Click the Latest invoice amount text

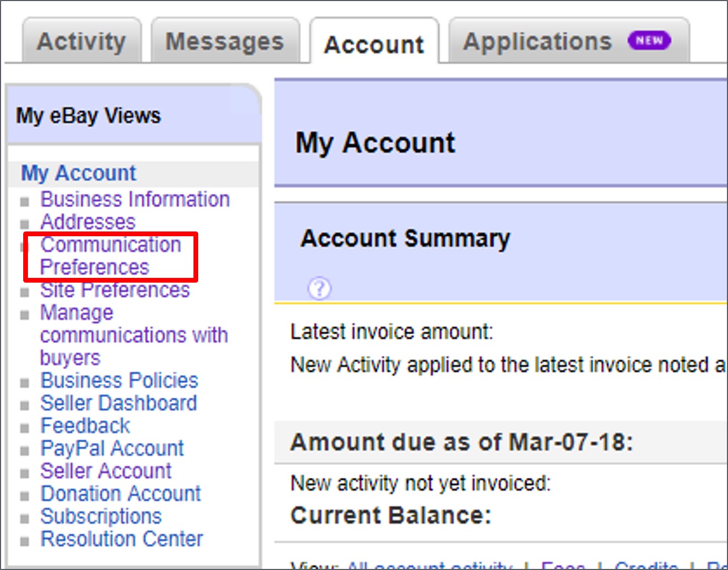pos(392,332)
